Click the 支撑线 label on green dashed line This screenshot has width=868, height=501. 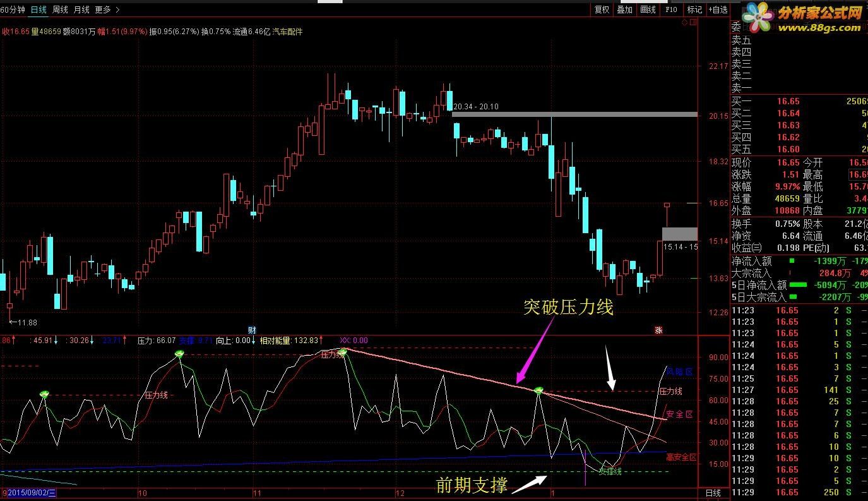click(x=610, y=471)
